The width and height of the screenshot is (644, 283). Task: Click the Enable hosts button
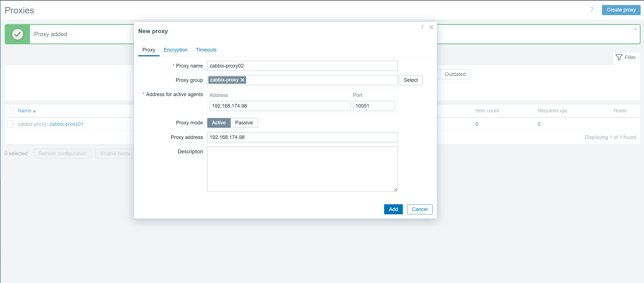(x=115, y=154)
